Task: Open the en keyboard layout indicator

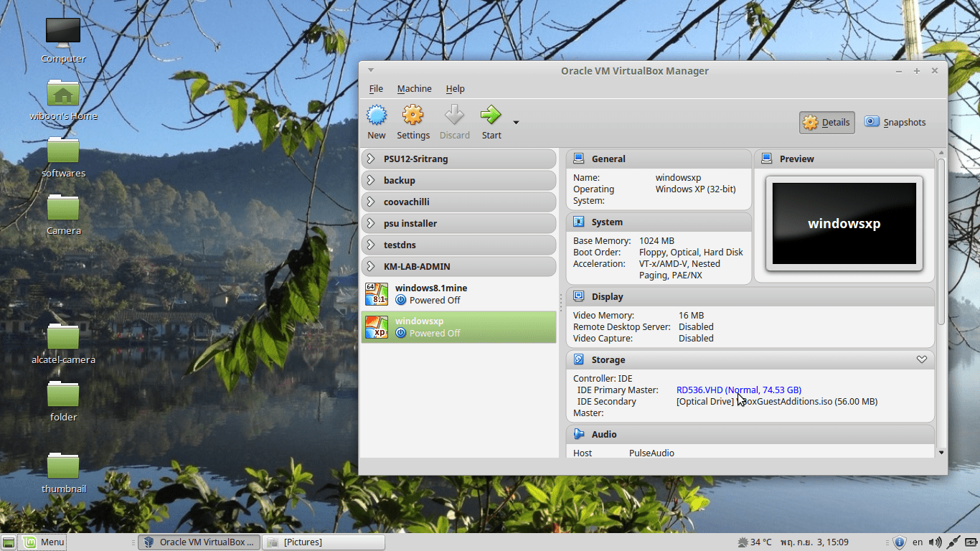Action: pyautogui.click(x=918, y=542)
